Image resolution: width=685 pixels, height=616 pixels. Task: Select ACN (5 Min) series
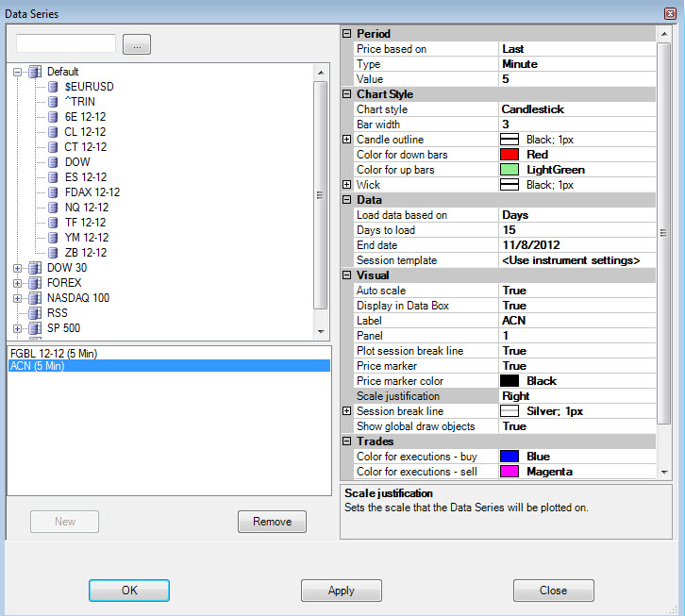click(169, 366)
